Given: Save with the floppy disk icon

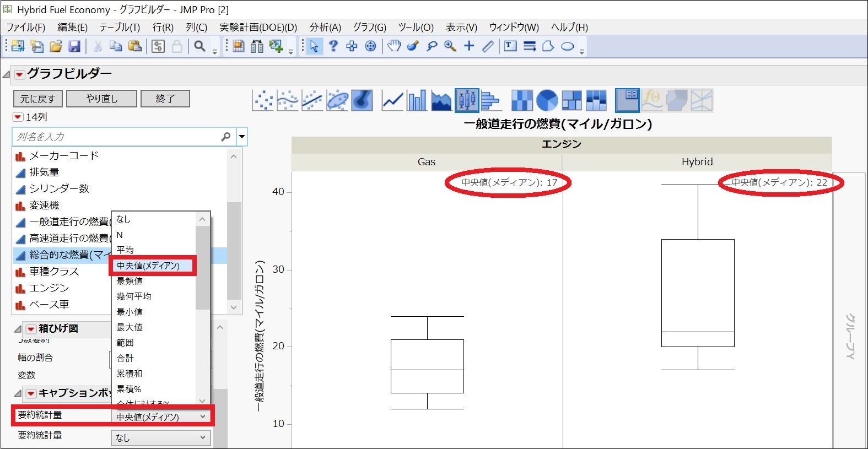Looking at the screenshot, I should [74, 46].
